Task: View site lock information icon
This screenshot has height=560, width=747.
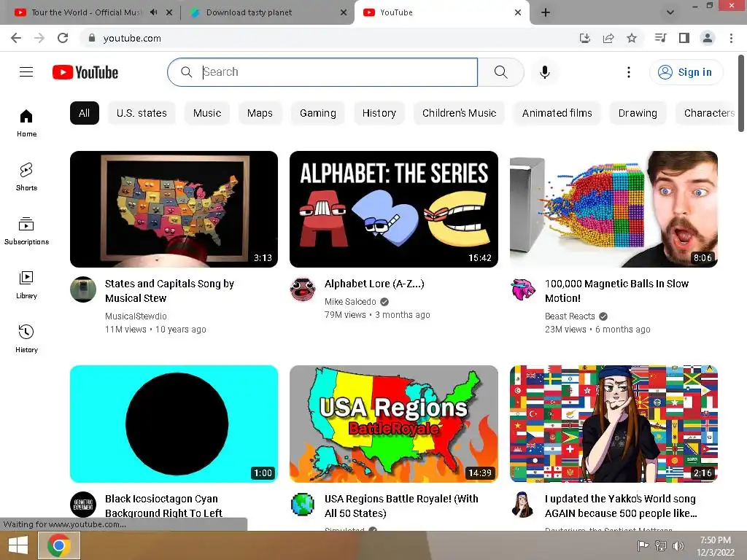Action: tap(92, 38)
